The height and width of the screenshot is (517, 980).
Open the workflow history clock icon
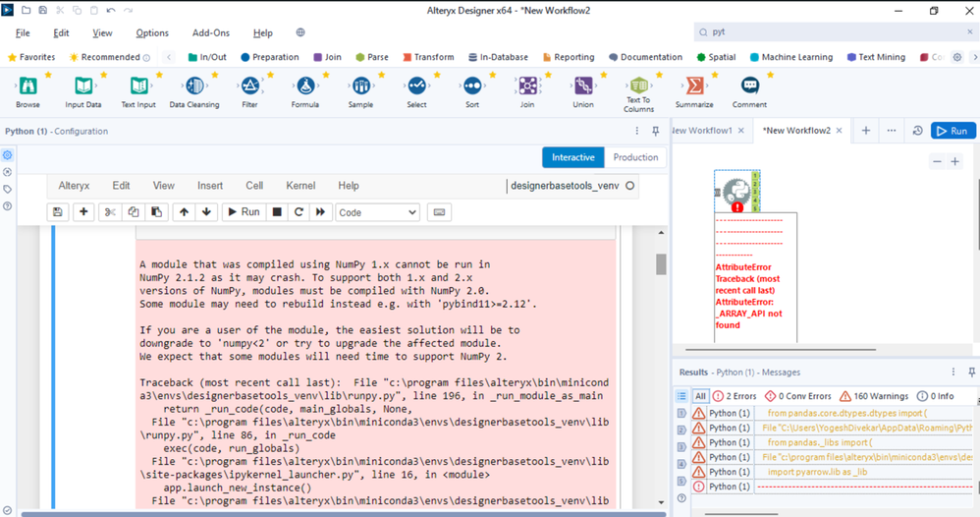917,131
